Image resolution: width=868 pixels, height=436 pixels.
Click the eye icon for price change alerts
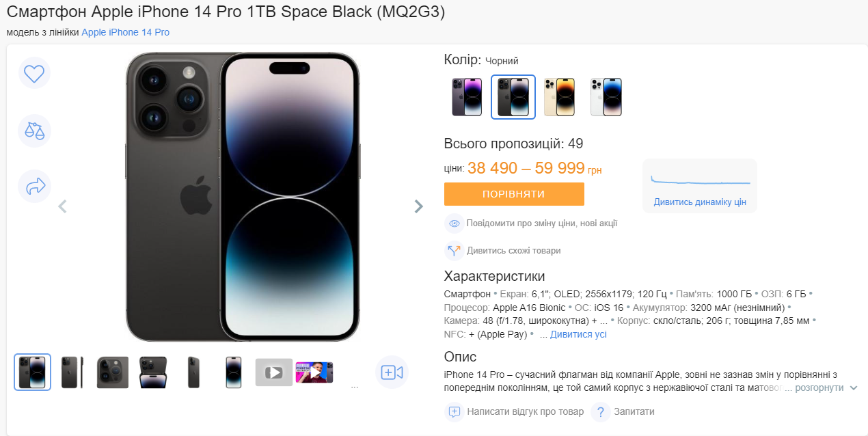[x=454, y=223]
